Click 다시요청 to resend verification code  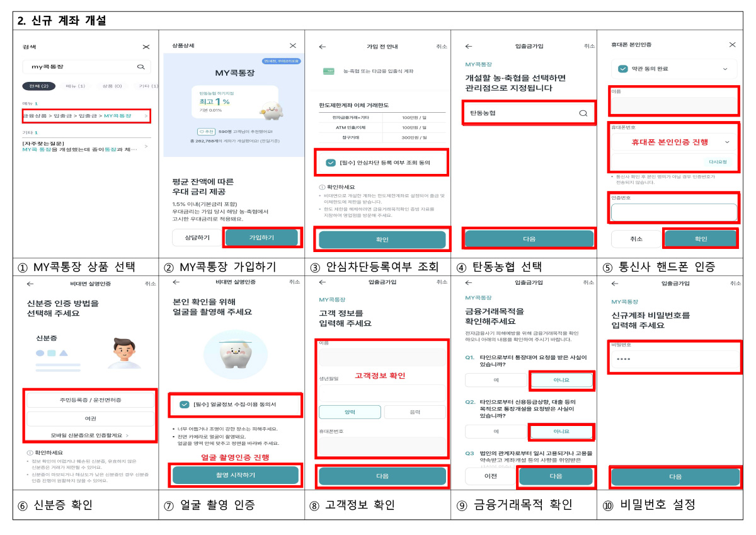pyautogui.click(x=718, y=163)
